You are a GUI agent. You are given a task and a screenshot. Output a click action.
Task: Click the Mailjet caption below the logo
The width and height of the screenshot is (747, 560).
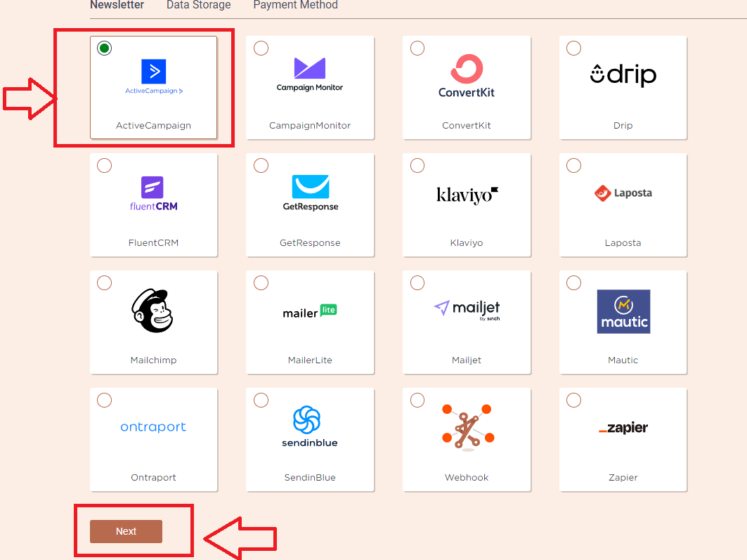coord(467,360)
